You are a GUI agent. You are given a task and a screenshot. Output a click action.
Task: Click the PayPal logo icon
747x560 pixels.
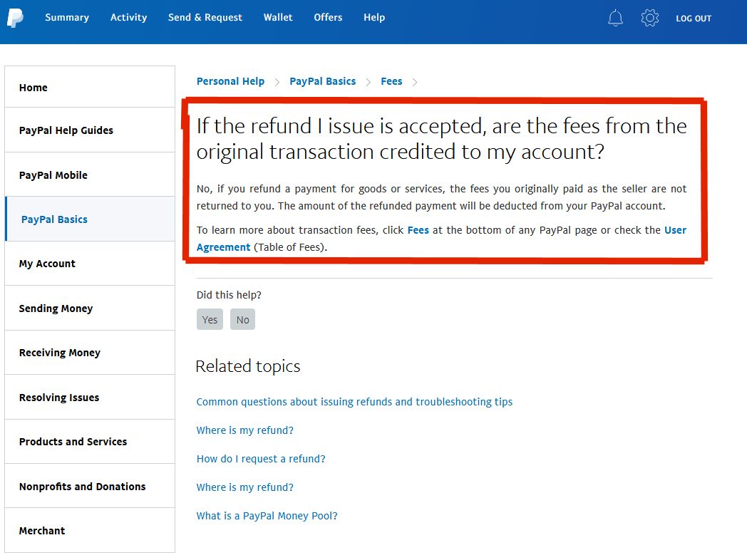pos(15,18)
